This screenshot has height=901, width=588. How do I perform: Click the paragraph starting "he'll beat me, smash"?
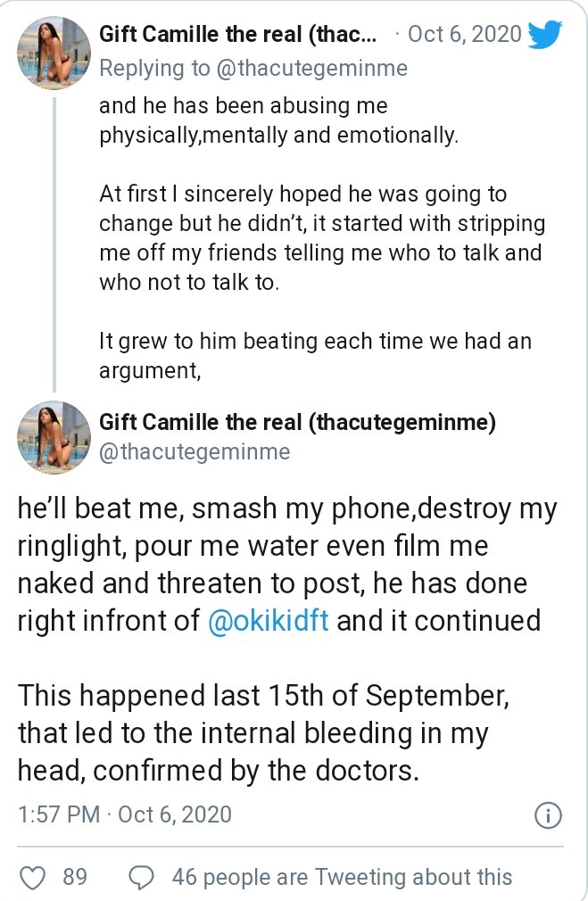(x=286, y=565)
